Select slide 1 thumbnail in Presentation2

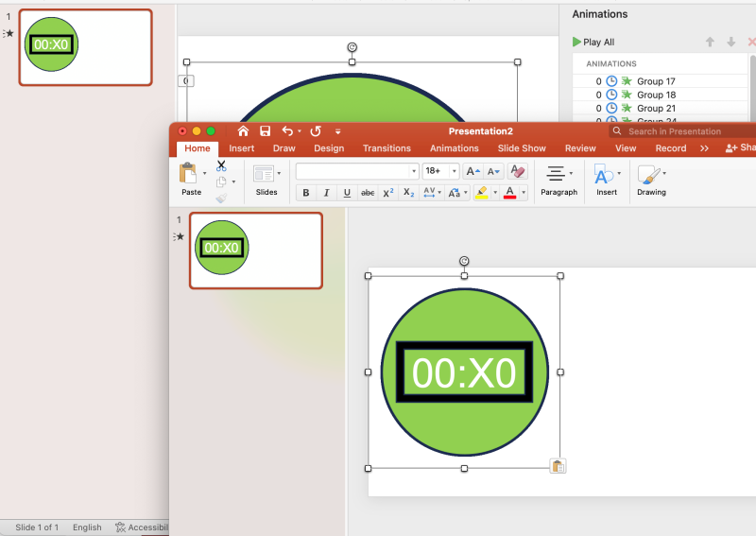click(256, 251)
